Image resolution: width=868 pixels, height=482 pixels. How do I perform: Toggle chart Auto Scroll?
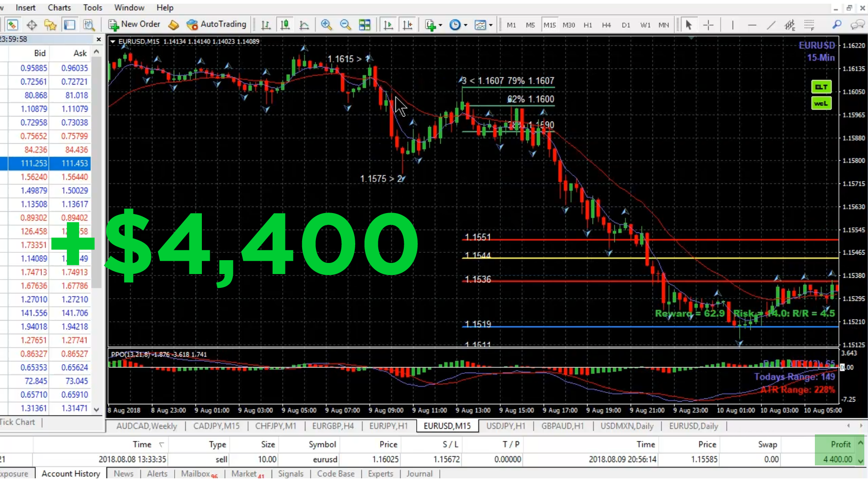coord(388,24)
